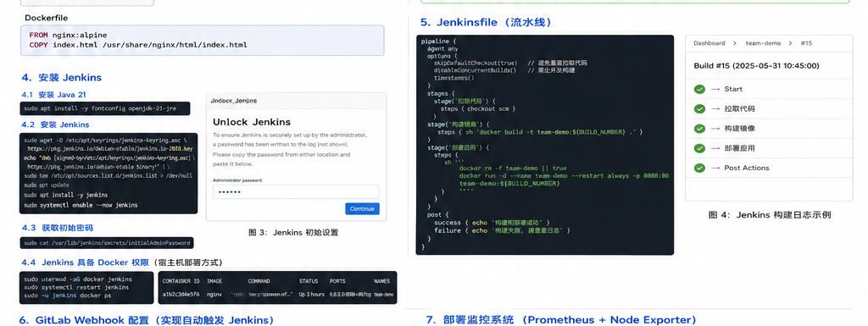
Task: Click the heading 6. GitLab Webhook 配置
Action: 87,320
